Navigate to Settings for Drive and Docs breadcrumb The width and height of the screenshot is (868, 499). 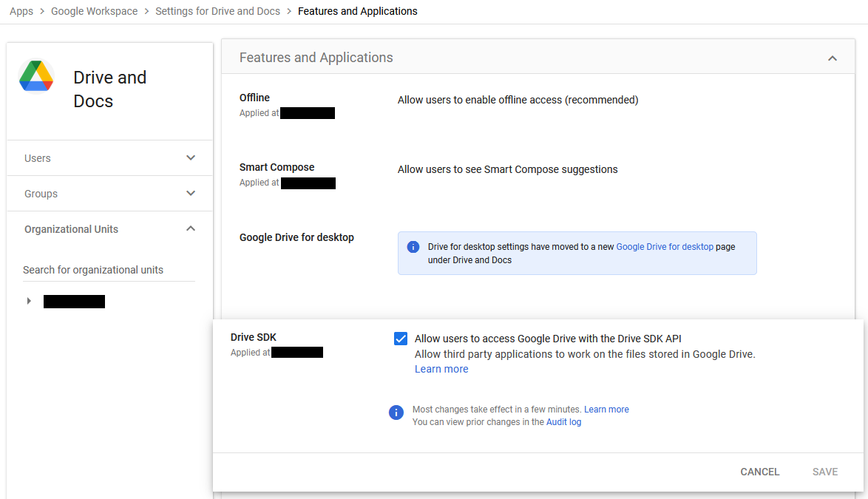pyautogui.click(x=217, y=11)
